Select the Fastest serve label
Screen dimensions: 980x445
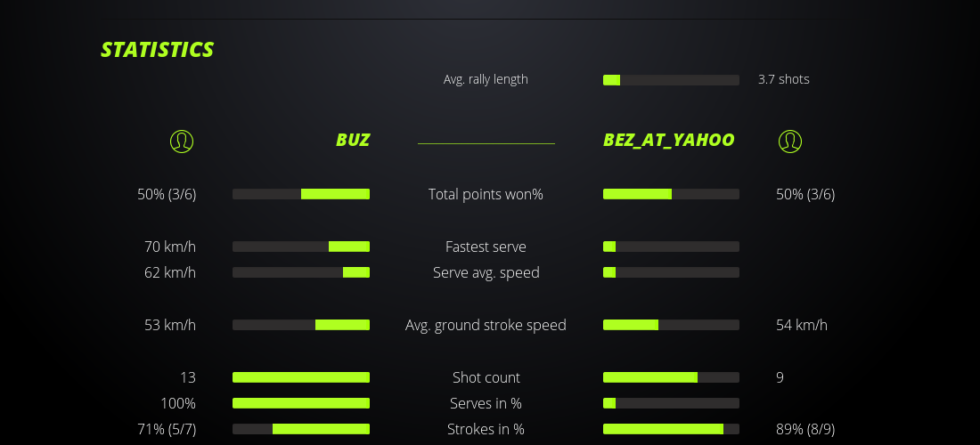pos(486,247)
